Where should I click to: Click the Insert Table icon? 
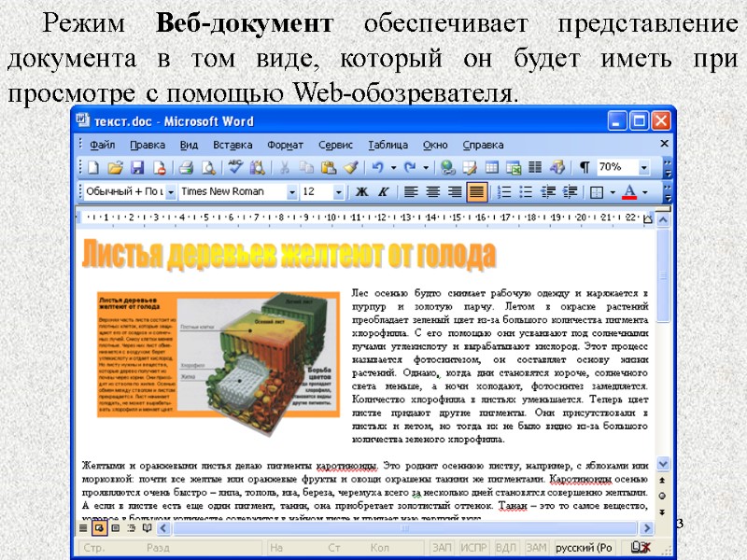(x=491, y=168)
